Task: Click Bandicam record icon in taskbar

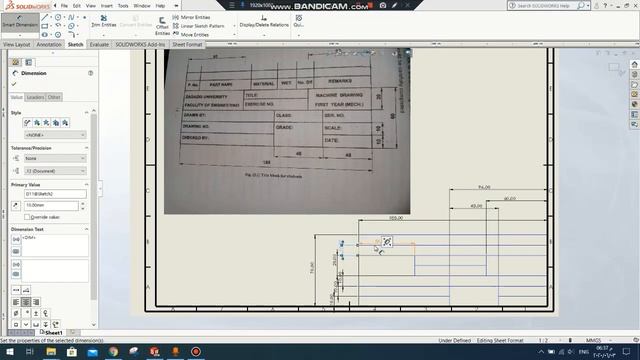Action: click(x=196, y=351)
